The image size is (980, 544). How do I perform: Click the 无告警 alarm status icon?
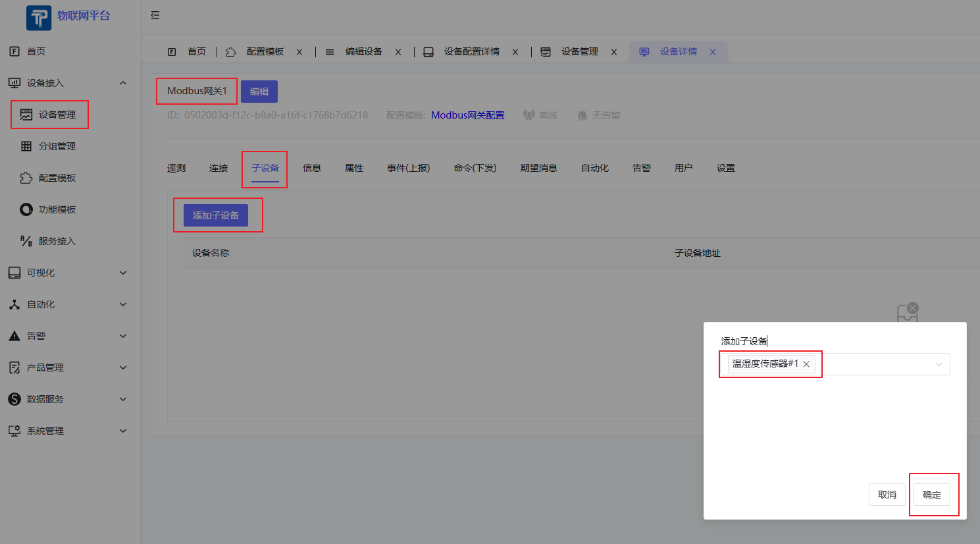582,114
